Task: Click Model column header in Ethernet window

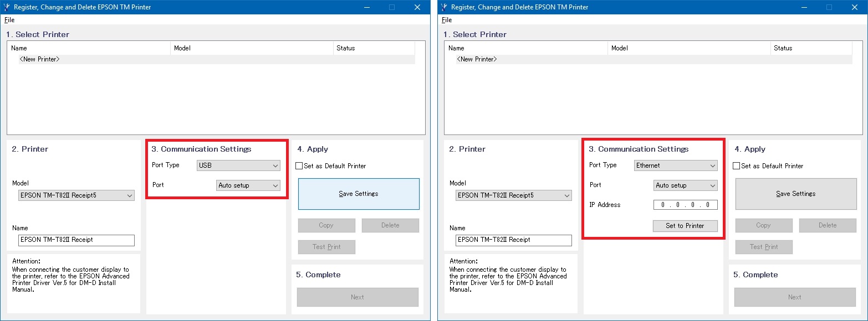Action: (x=689, y=48)
